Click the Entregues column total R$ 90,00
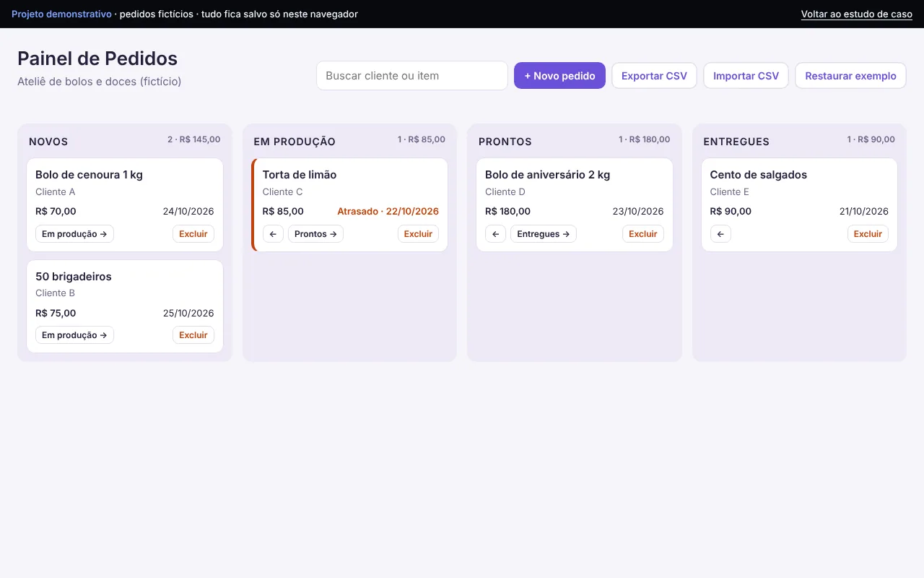Viewport: 924px width, 578px height. [x=871, y=139]
